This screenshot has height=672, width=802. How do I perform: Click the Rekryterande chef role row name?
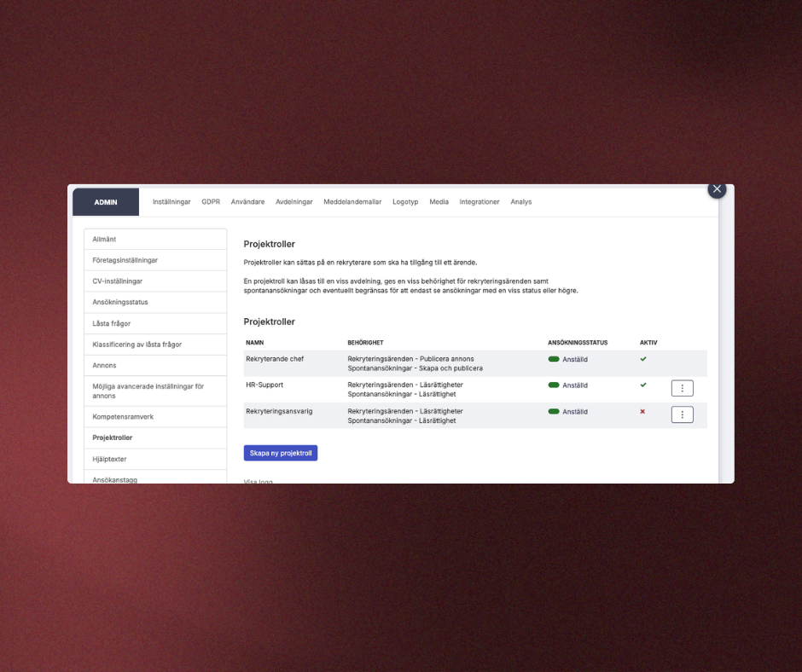pyautogui.click(x=275, y=359)
